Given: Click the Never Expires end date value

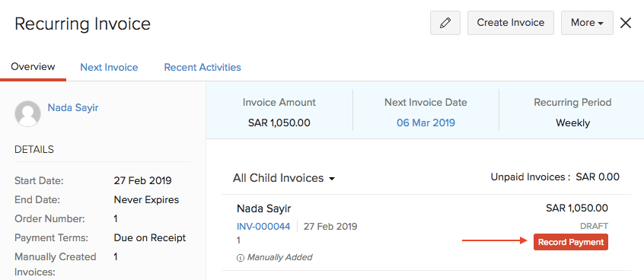Looking at the screenshot, I should click(146, 200).
